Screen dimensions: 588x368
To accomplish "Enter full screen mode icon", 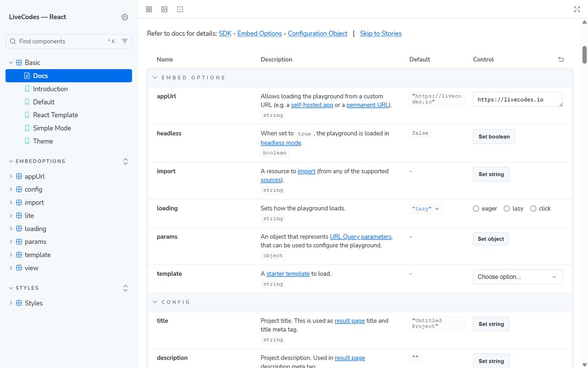I will click(577, 9).
